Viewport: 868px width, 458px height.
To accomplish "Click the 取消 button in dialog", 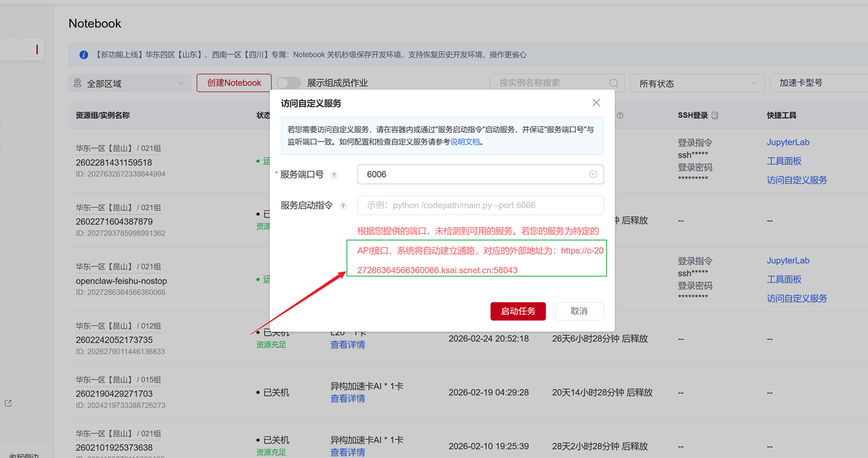I will 578,311.
